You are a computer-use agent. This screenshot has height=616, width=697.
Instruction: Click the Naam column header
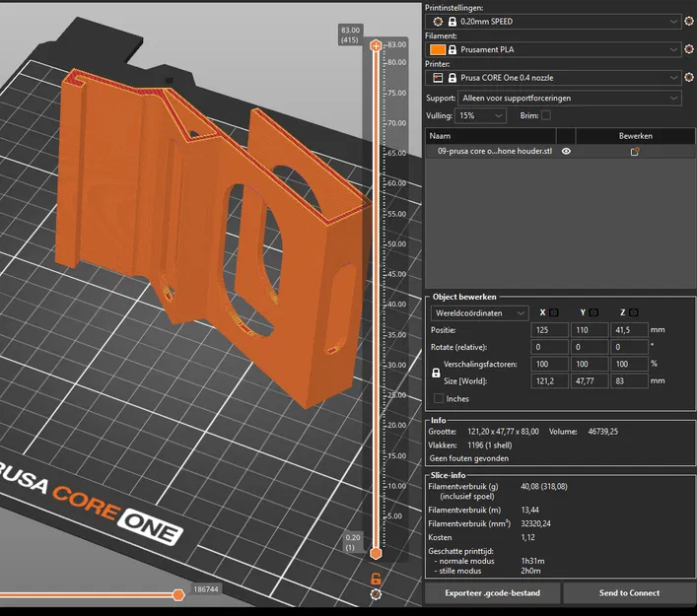[490, 136]
